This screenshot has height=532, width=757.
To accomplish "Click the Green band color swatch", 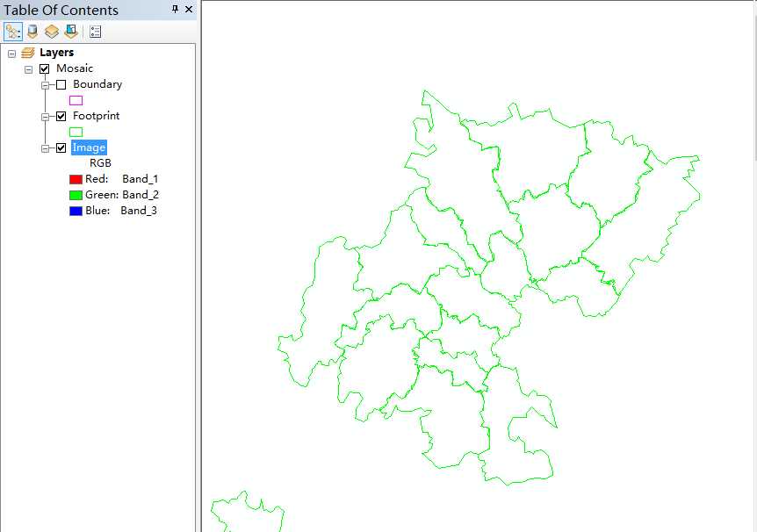I will (x=76, y=195).
